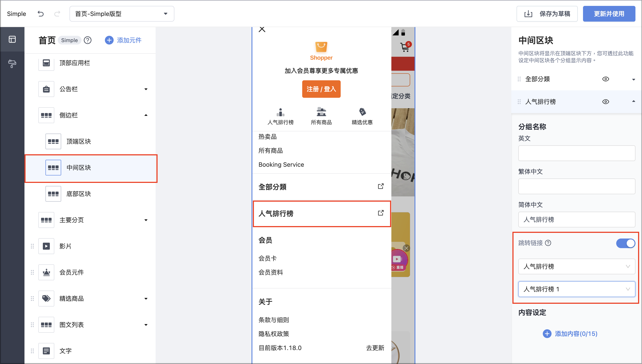Open 条款与细则 link in preview

tap(274, 320)
